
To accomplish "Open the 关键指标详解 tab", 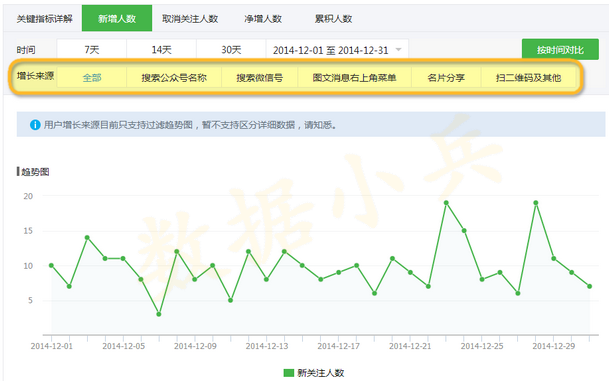I will [44, 19].
